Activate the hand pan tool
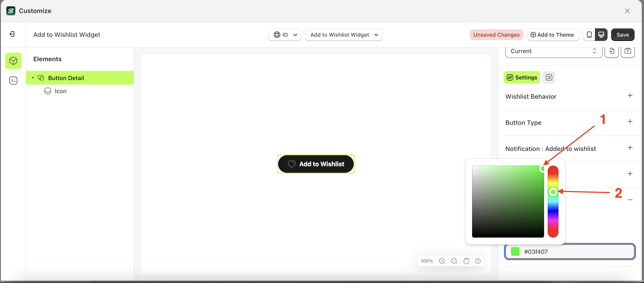 466,261
